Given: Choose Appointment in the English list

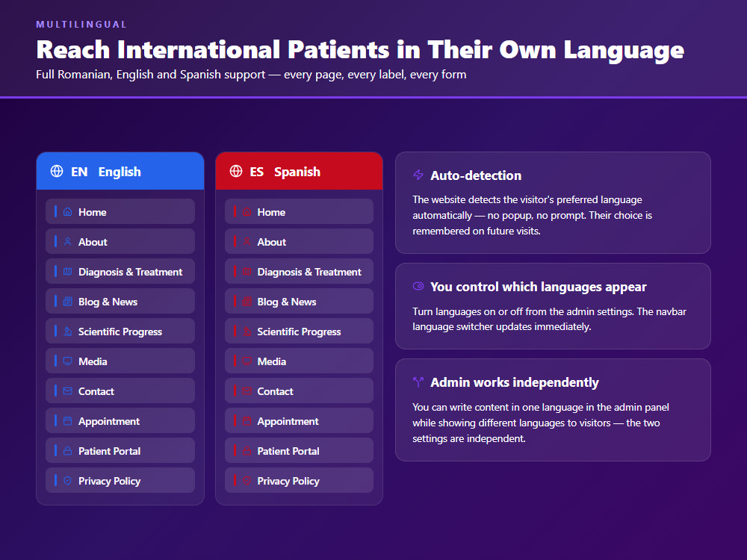Looking at the screenshot, I should (x=120, y=421).
